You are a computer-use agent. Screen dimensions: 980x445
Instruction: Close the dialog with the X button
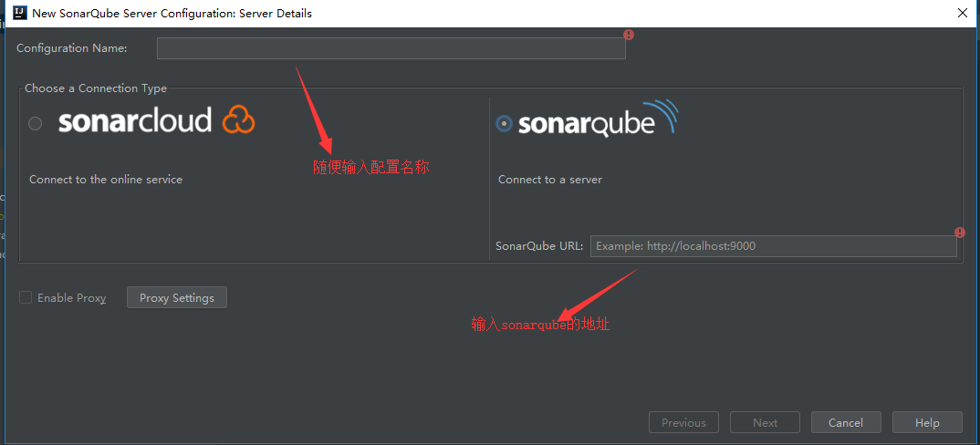962,13
